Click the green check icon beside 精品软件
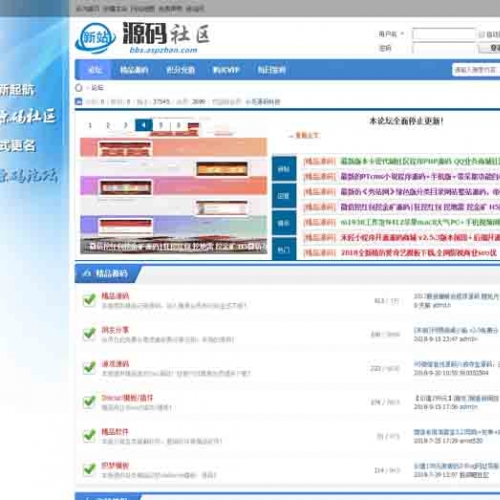 (89, 436)
